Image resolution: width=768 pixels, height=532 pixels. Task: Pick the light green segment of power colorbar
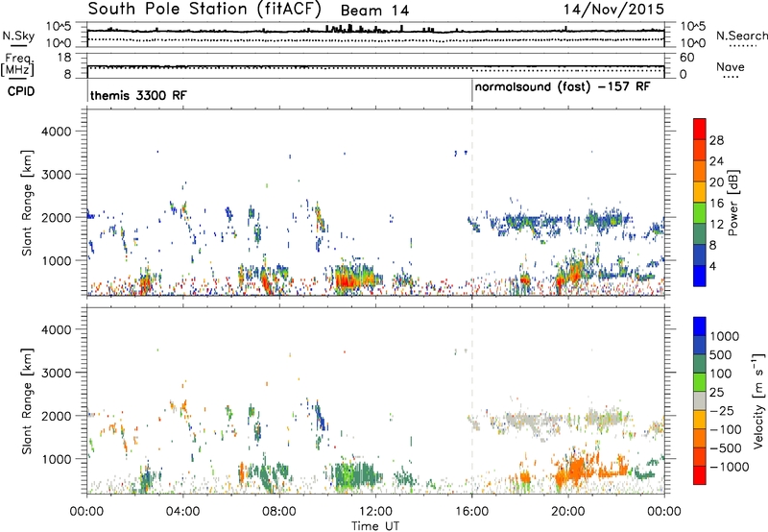(x=700, y=213)
